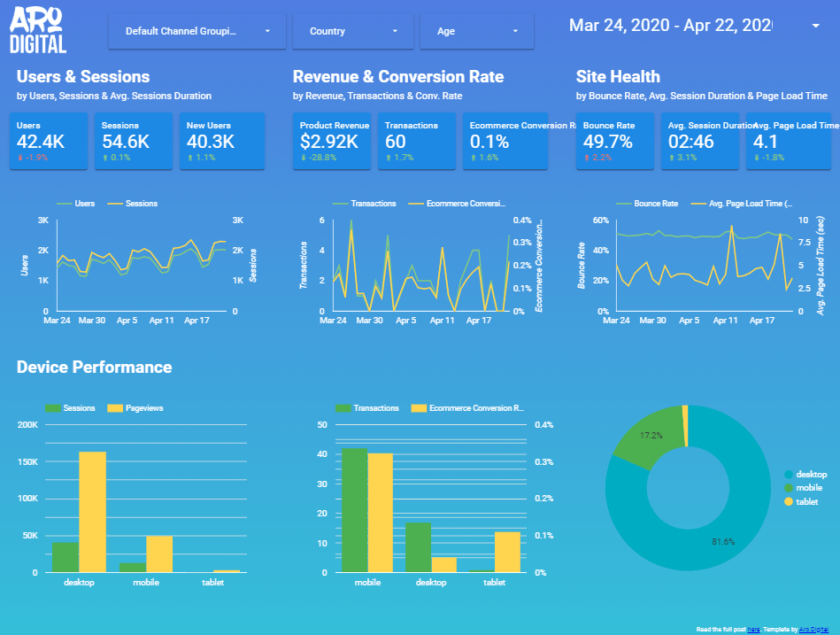Click the mobile Transactions green bar

point(355,511)
